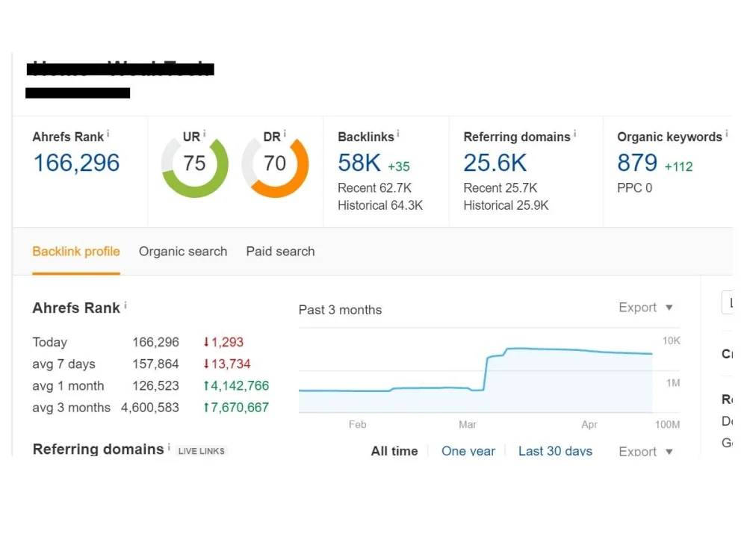Click the info icon beside UR
Viewport: 747px width, 560px height.
click(x=205, y=132)
